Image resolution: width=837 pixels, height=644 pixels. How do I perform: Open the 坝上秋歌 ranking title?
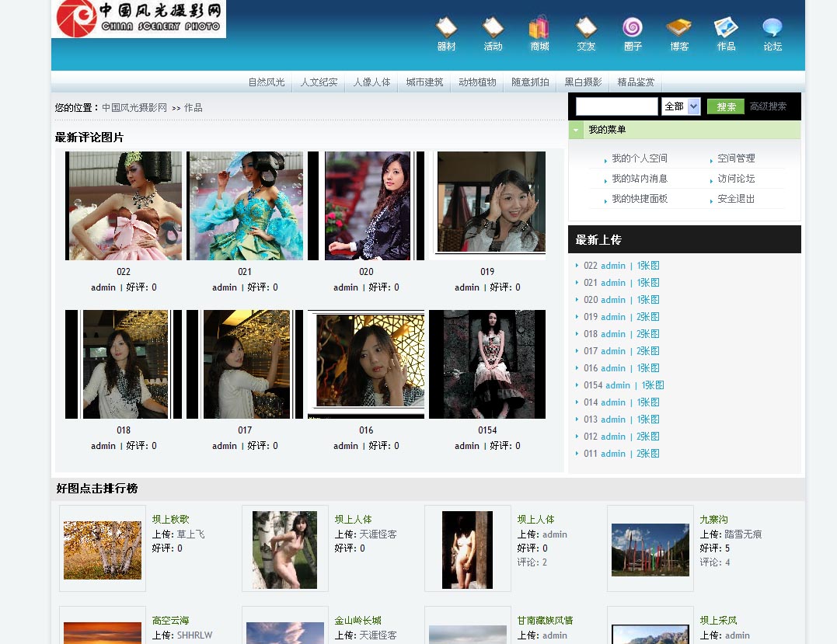tap(170, 519)
